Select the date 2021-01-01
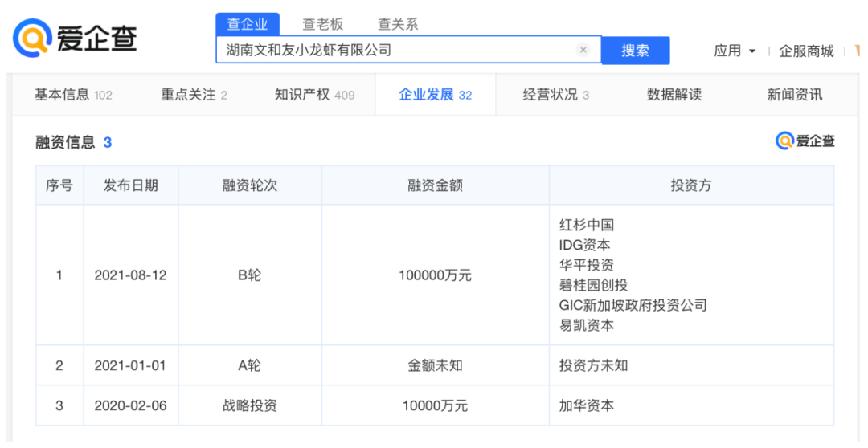Screen dimensions: 868x448 click(x=131, y=365)
